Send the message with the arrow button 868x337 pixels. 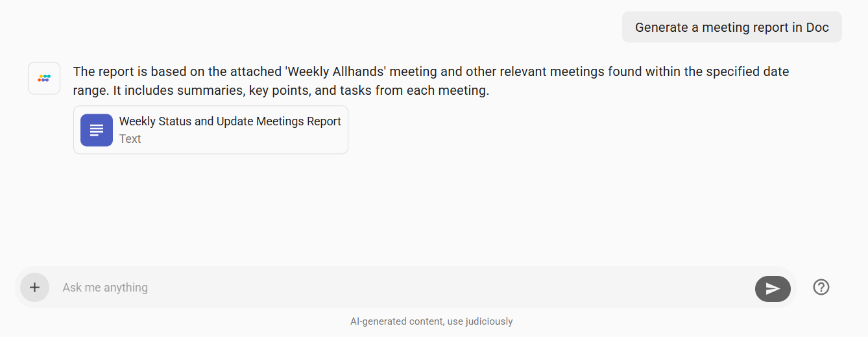point(773,289)
